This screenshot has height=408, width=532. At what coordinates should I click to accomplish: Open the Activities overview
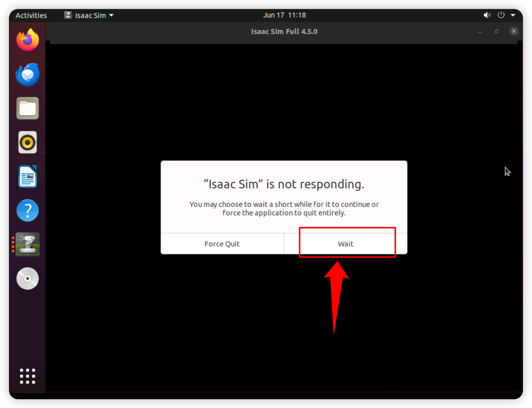pyautogui.click(x=31, y=15)
